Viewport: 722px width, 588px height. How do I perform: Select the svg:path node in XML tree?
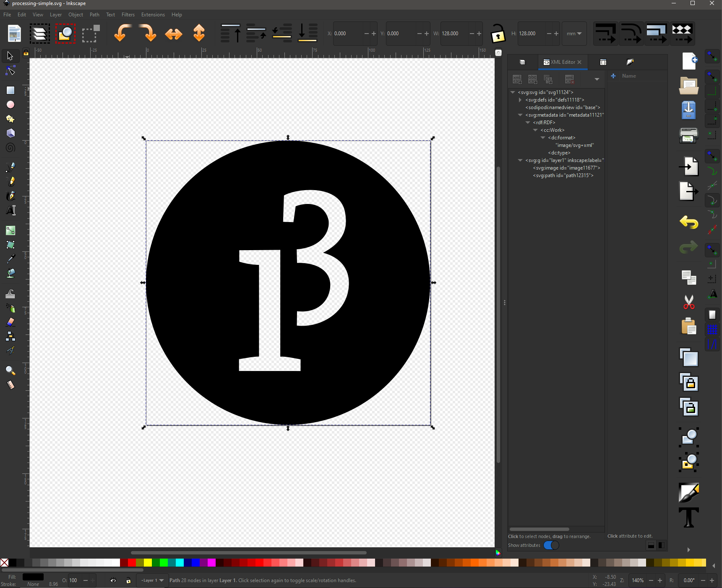tap(563, 175)
